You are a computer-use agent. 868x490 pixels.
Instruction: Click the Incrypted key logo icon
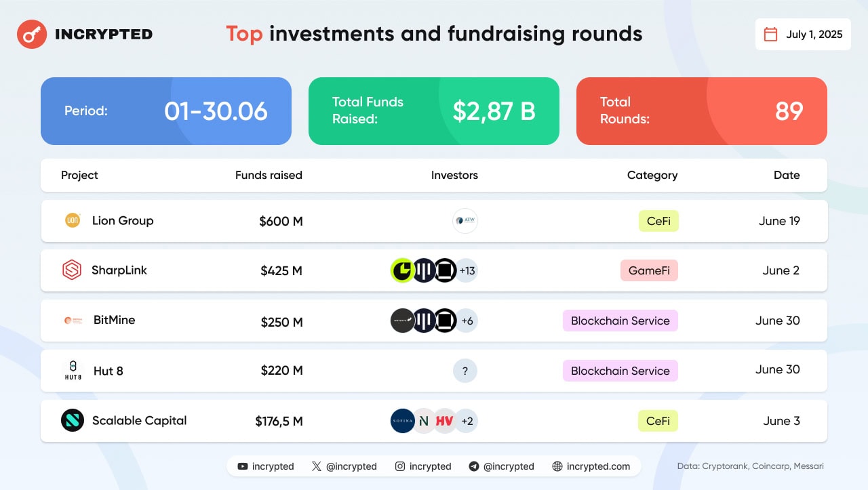click(31, 34)
